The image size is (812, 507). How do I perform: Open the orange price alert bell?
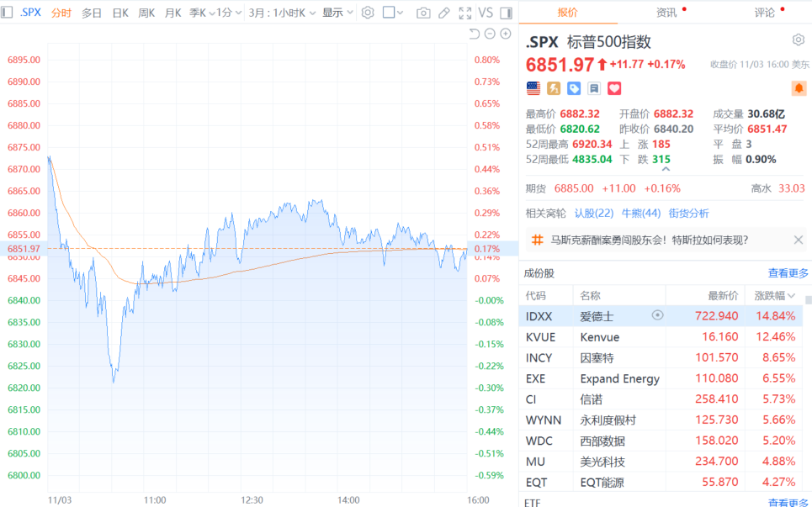point(799,88)
